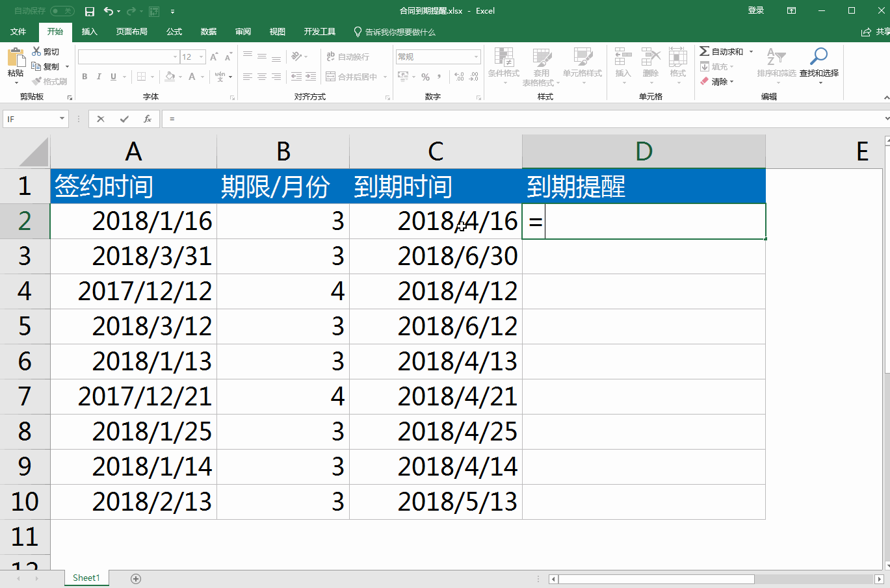Viewport: 890px width, 588px height.
Task: Click the Save icon in quick access toolbar
Action: pos(90,11)
